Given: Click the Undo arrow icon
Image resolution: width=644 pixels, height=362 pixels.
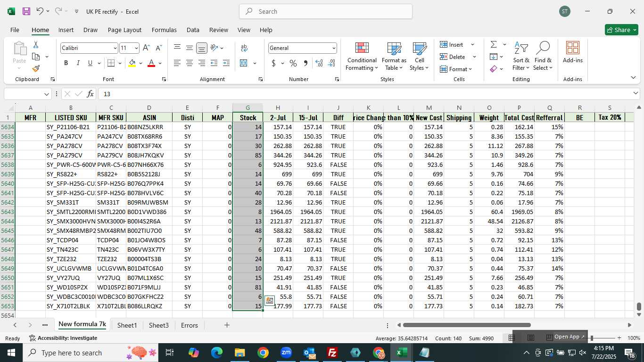Looking at the screenshot, I should pyautogui.click(x=40, y=11).
